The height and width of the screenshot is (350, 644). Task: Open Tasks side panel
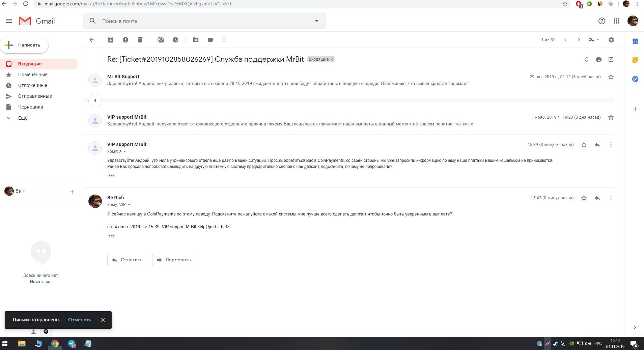pos(635,79)
